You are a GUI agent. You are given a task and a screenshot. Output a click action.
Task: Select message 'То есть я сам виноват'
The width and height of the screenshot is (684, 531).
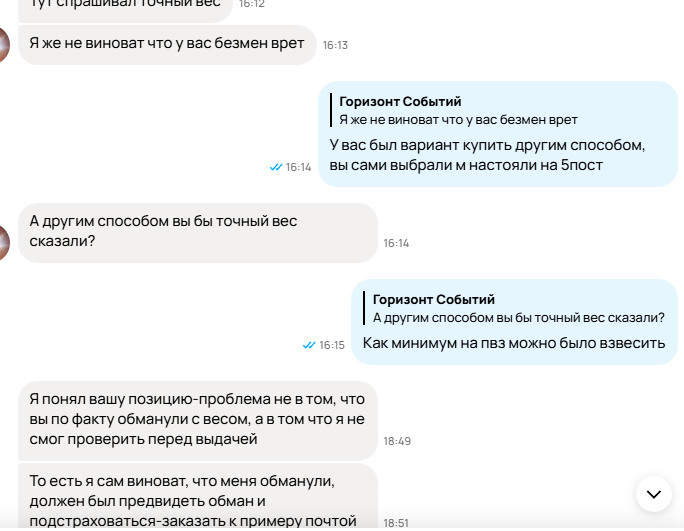(x=198, y=497)
